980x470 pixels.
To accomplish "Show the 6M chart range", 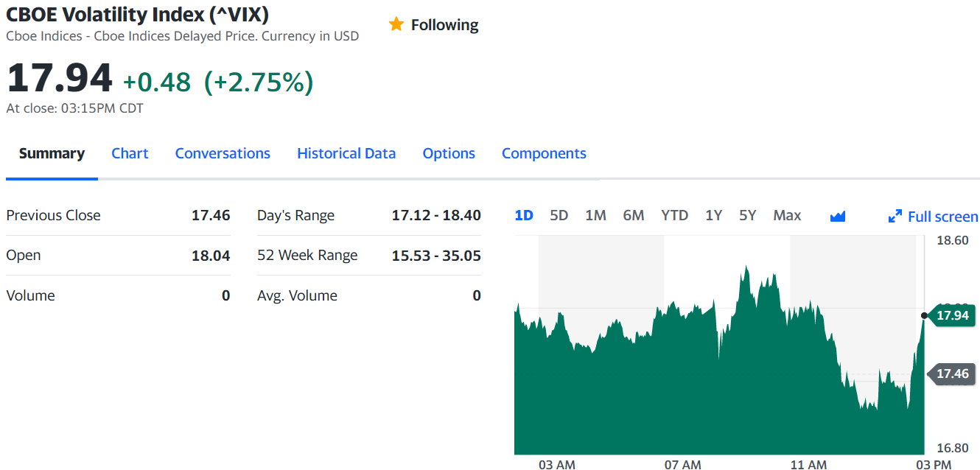I will [x=634, y=215].
